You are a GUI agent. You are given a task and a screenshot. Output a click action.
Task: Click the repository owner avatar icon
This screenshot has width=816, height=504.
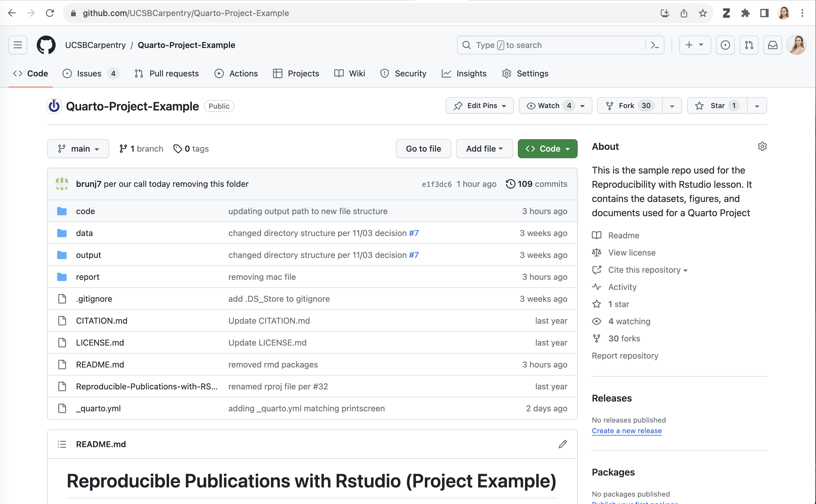click(x=54, y=106)
